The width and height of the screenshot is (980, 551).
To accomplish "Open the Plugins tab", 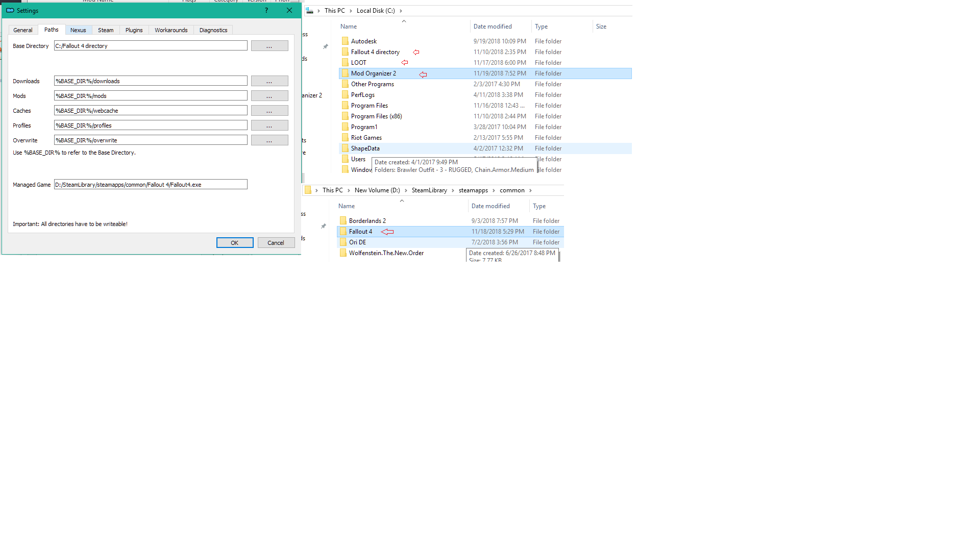I will coord(134,30).
